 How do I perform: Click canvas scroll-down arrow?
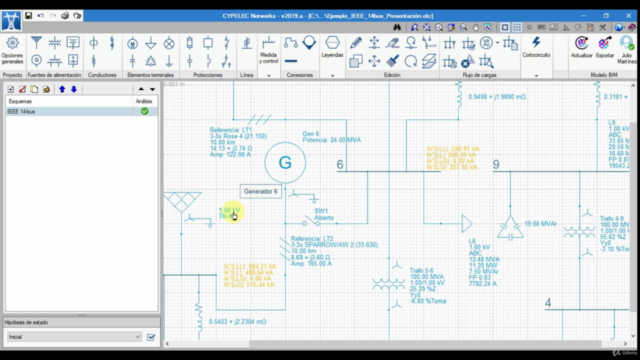[x=633, y=336]
